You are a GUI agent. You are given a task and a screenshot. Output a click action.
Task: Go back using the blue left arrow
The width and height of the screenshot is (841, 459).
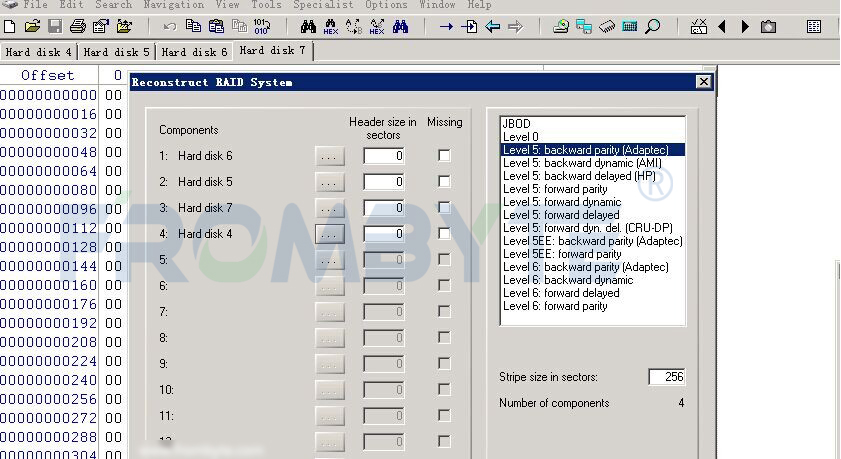(x=492, y=26)
